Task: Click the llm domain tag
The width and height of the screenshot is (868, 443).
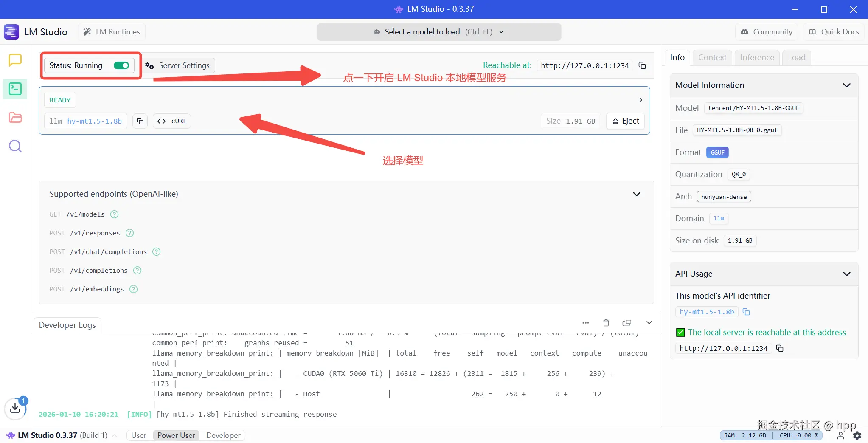Action: pyautogui.click(x=719, y=219)
